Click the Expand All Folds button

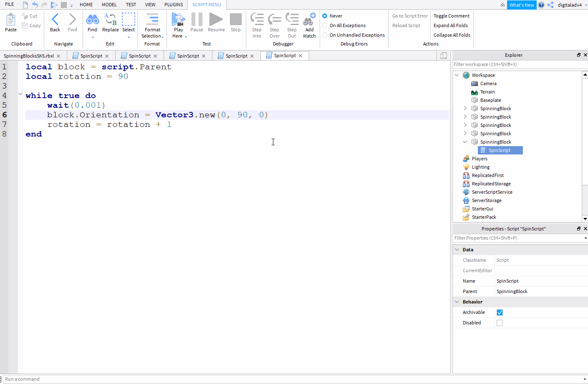pyautogui.click(x=451, y=25)
